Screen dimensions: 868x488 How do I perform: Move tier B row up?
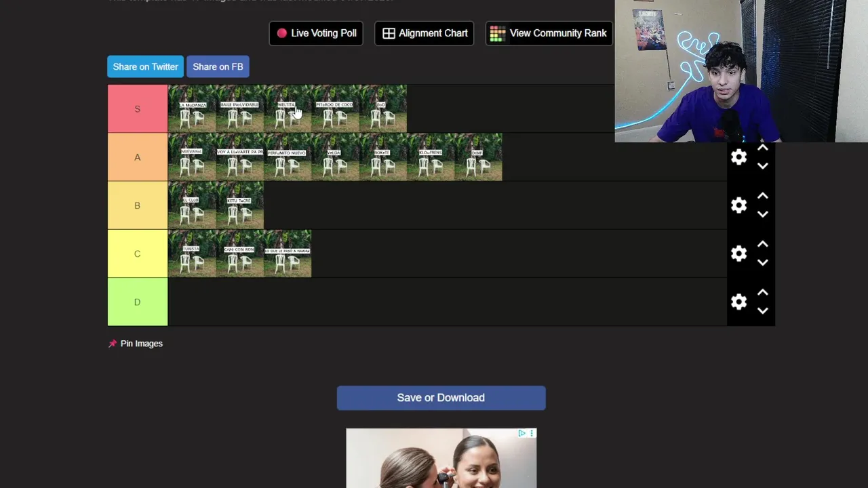tap(762, 196)
